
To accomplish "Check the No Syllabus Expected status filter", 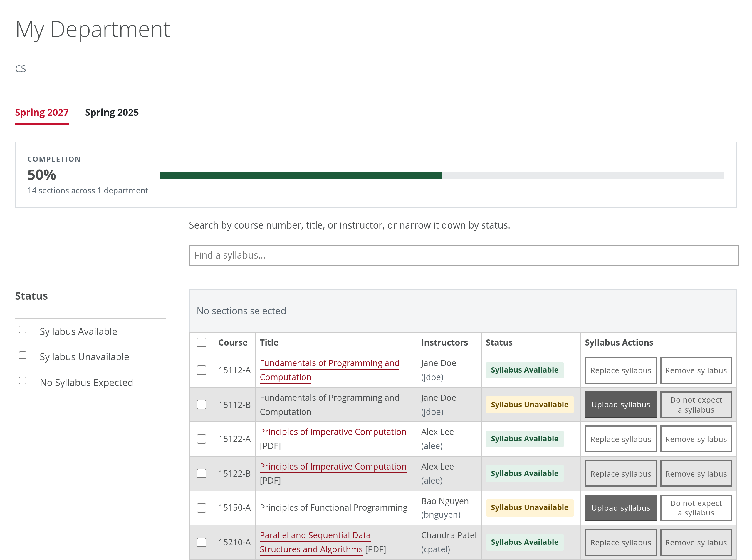I will [23, 381].
